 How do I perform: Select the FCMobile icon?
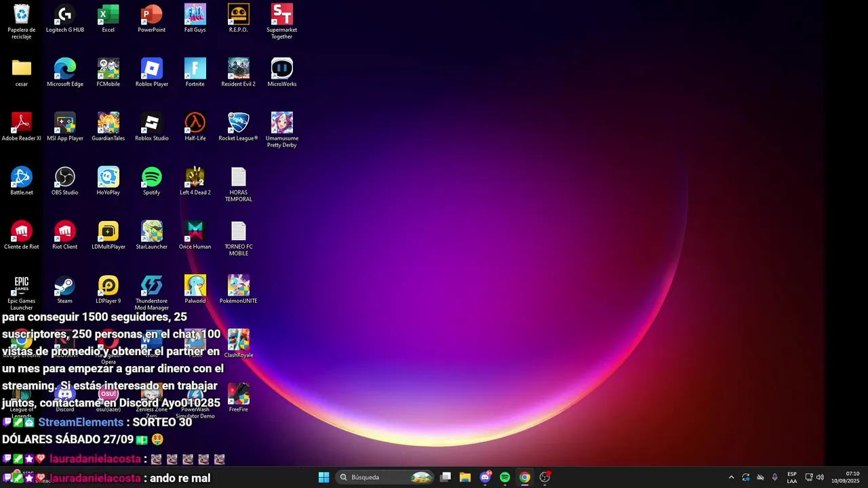[108, 73]
